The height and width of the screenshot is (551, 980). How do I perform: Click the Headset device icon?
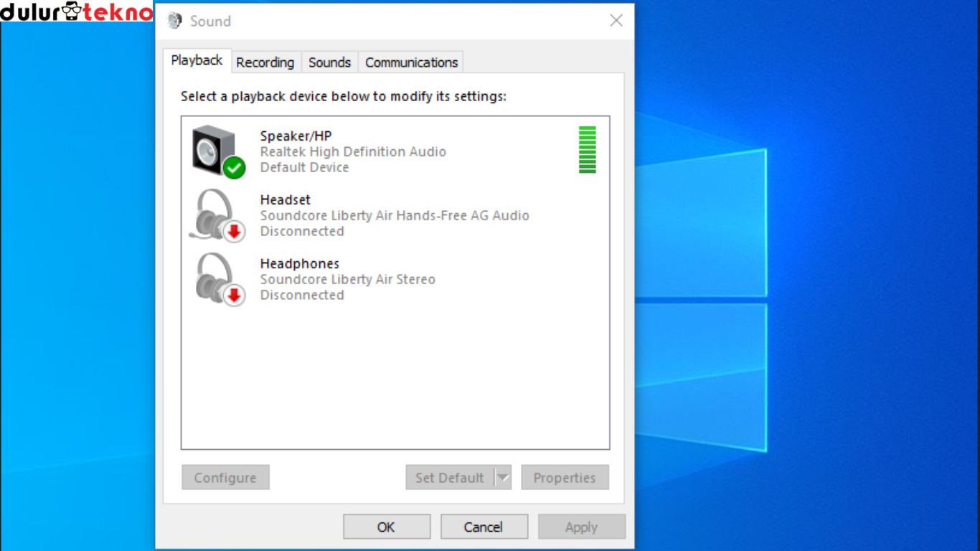(x=217, y=215)
